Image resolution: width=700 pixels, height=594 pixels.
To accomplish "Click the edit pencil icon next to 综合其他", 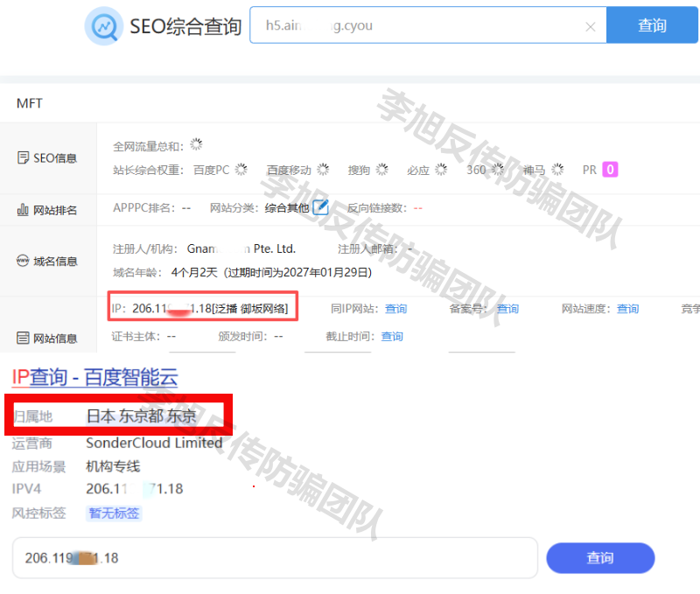I will 320,207.
